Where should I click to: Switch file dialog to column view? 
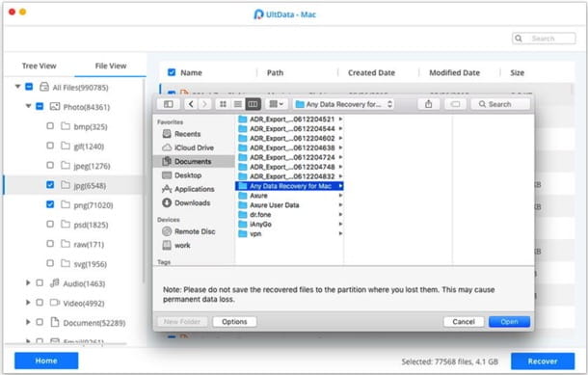(253, 104)
